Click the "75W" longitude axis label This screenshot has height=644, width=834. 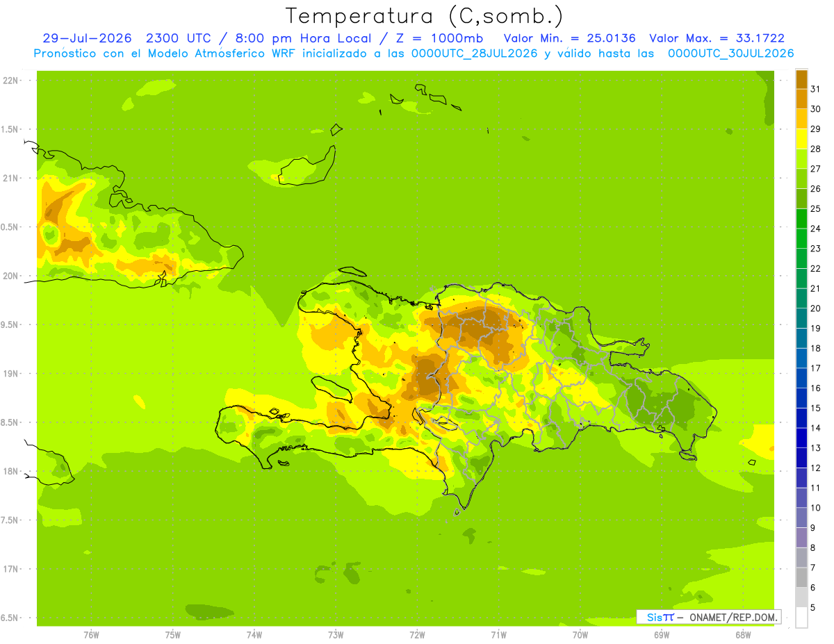173,635
